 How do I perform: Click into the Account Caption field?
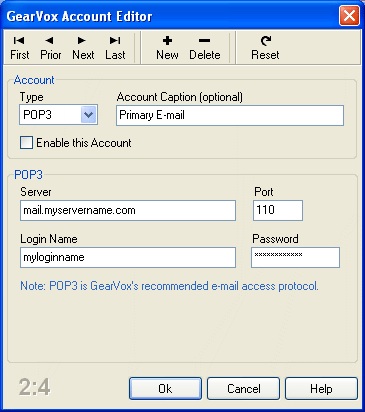pyautogui.click(x=230, y=115)
